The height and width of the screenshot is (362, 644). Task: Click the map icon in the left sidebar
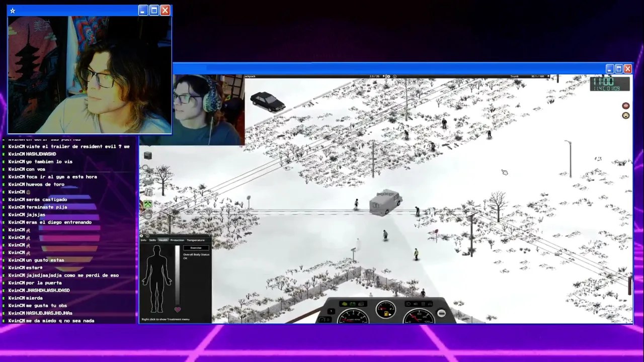[x=147, y=192]
